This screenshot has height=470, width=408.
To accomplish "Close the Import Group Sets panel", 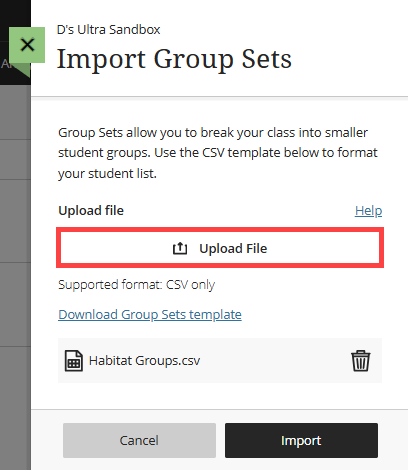I will 27,45.
